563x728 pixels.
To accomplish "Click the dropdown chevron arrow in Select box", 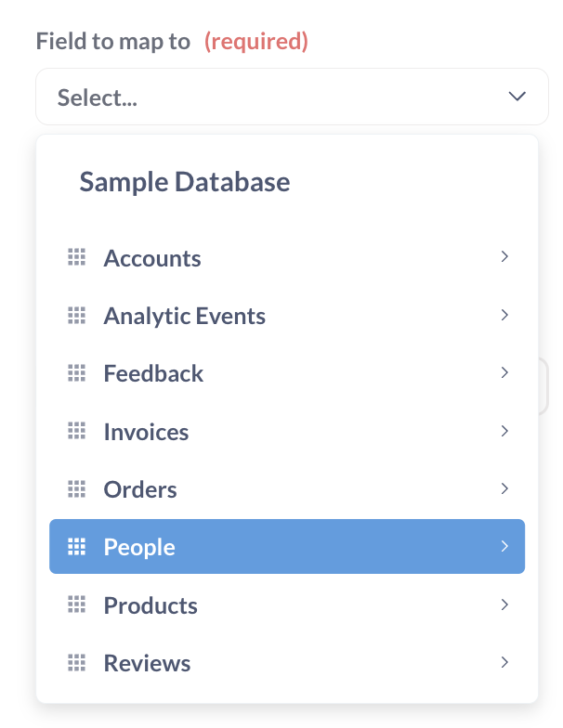I will point(517,97).
